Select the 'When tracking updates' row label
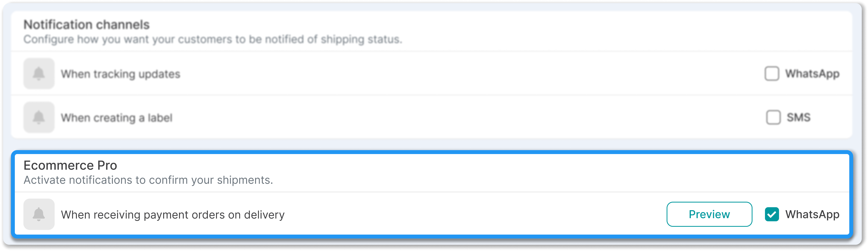The height and width of the screenshot is (251, 868). (121, 74)
